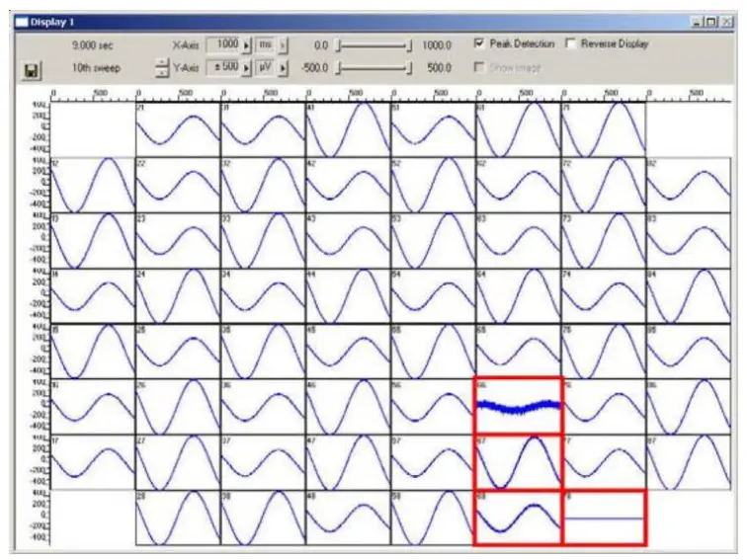Click the 0.0 X minimum value

point(321,45)
